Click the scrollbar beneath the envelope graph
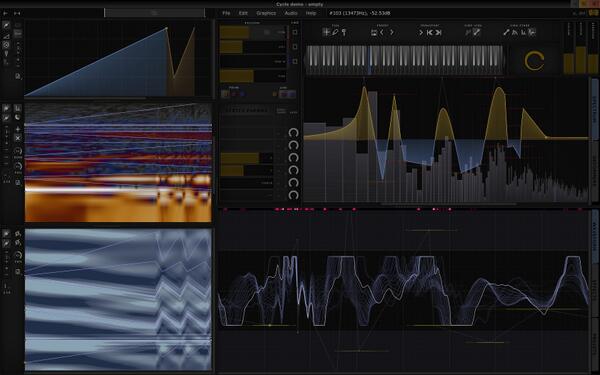Viewport: 600px width, 375px height. (85, 98)
